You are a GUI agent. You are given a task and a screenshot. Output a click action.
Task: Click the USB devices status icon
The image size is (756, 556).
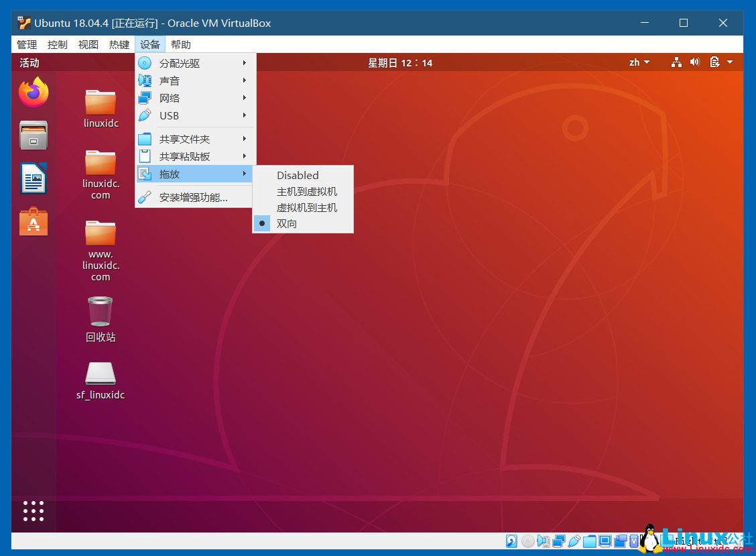tap(574, 541)
